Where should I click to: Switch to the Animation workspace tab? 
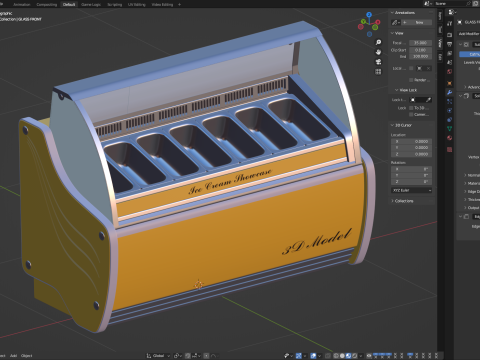(22, 4)
